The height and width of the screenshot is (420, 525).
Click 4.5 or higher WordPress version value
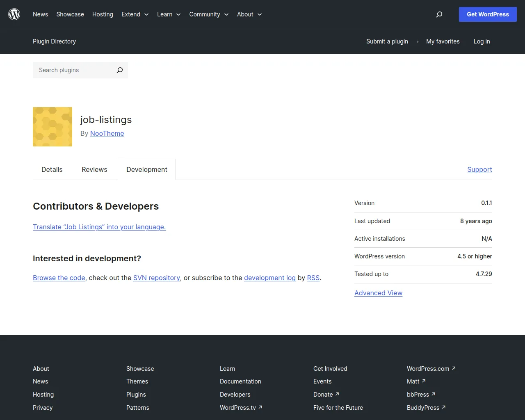tap(475, 256)
